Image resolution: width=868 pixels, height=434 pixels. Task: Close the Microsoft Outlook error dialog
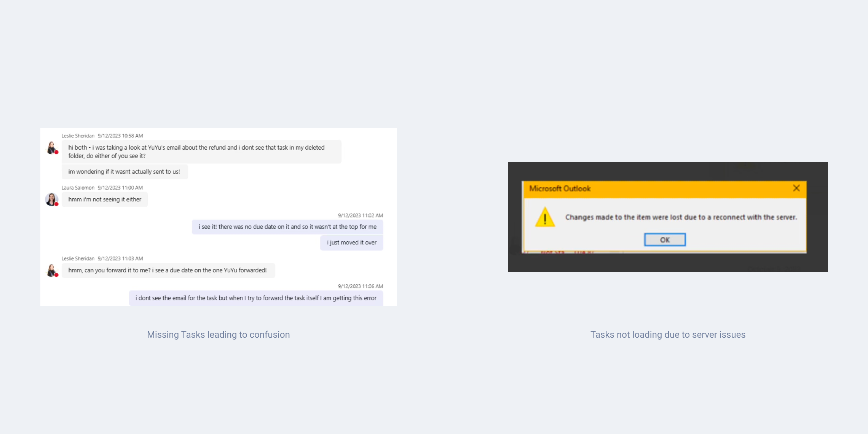(796, 188)
